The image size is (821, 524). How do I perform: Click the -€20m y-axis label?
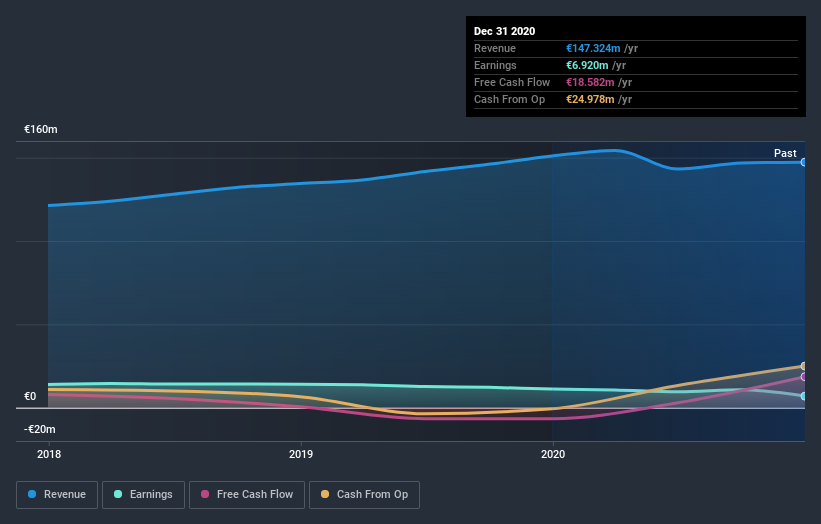[x=40, y=429]
